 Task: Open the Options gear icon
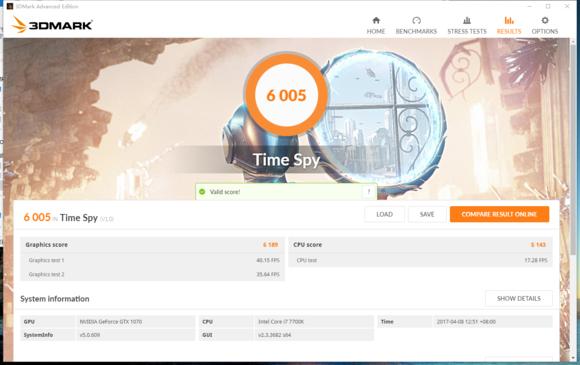pyautogui.click(x=545, y=20)
